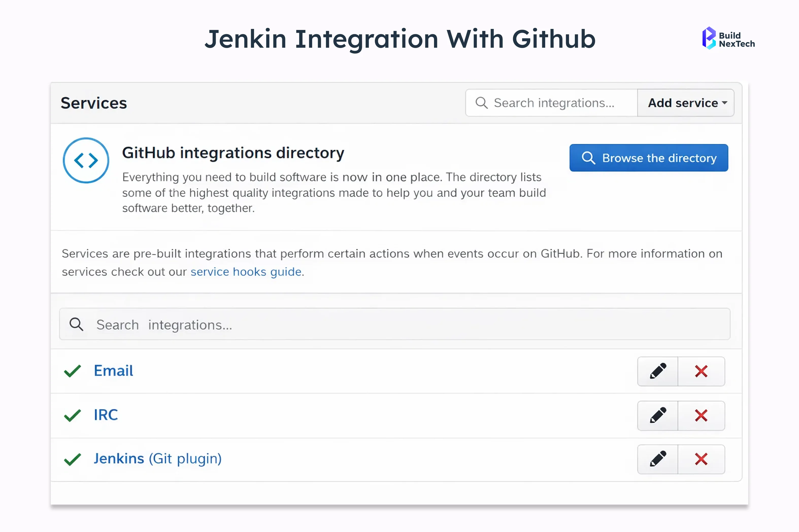This screenshot has height=532, width=799.
Task: Open the Email service settings
Action: tap(113, 371)
